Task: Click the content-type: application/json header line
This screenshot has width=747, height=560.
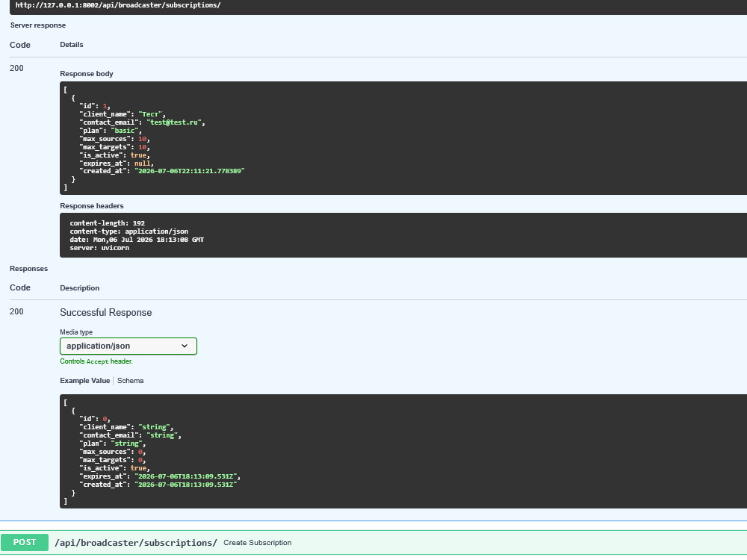Action: (x=129, y=231)
